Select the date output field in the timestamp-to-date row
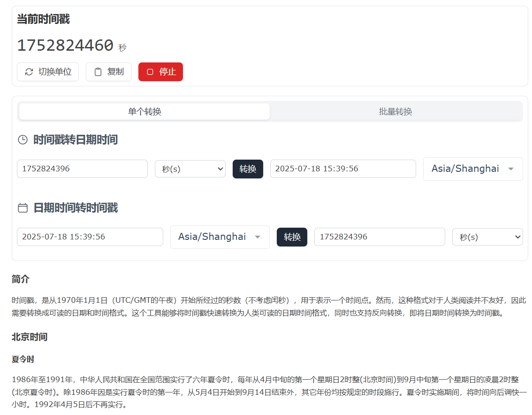Viewport: 532px width, 415px height. [343, 169]
